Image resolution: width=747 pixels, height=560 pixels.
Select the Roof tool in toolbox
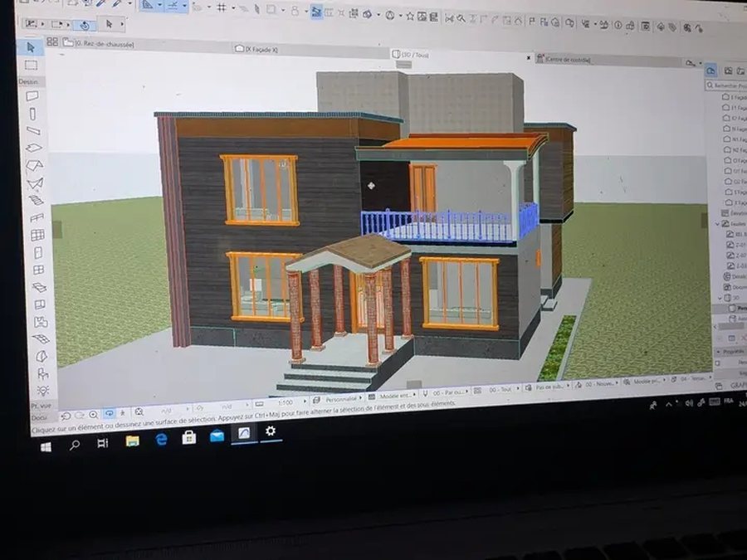pos(35,166)
